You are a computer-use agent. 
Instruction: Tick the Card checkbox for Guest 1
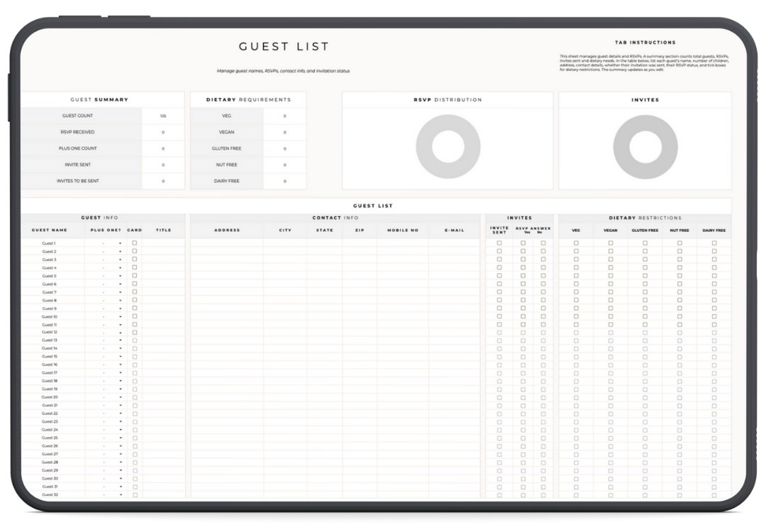[x=135, y=243]
